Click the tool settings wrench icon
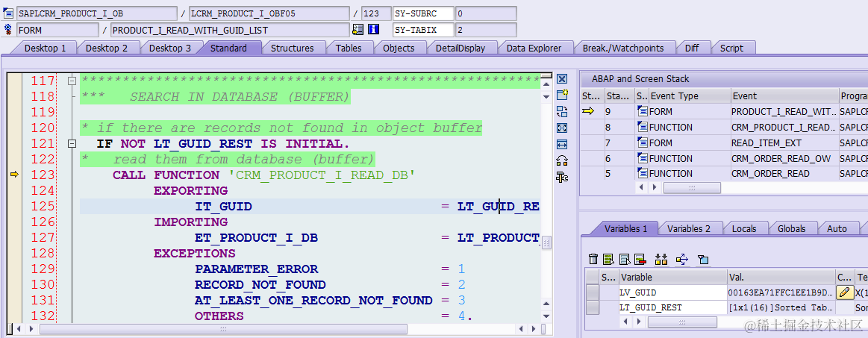 coord(562,178)
